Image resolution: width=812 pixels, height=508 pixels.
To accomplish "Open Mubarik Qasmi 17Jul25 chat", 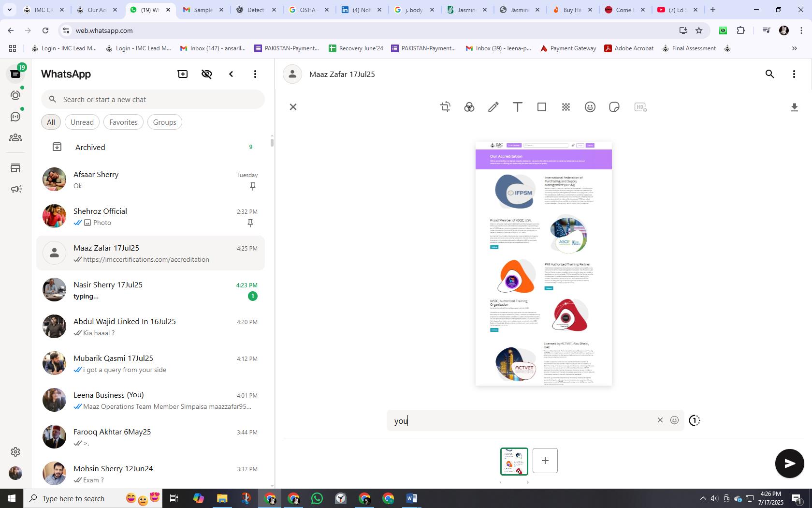I will coord(151,363).
